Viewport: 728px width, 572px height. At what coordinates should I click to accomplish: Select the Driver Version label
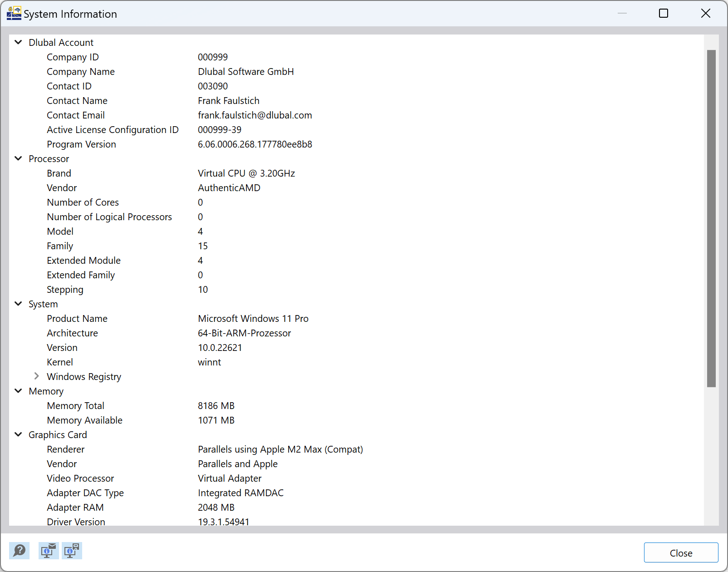click(x=76, y=521)
